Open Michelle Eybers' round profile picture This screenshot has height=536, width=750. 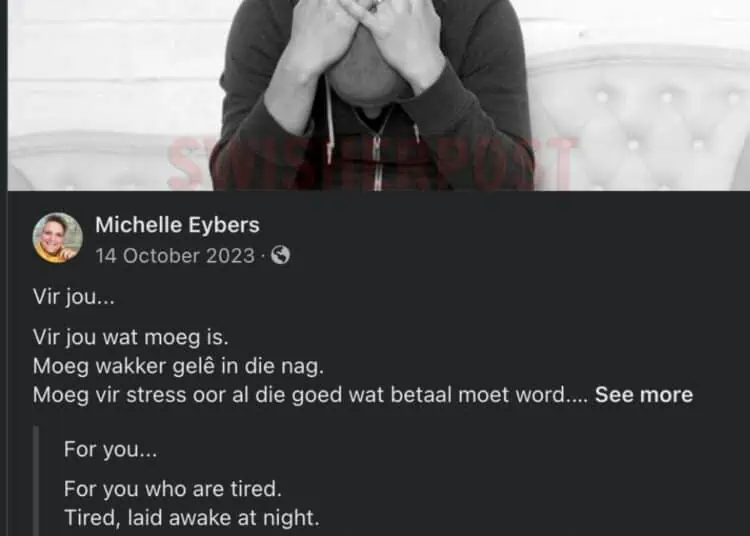click(57, 238)
